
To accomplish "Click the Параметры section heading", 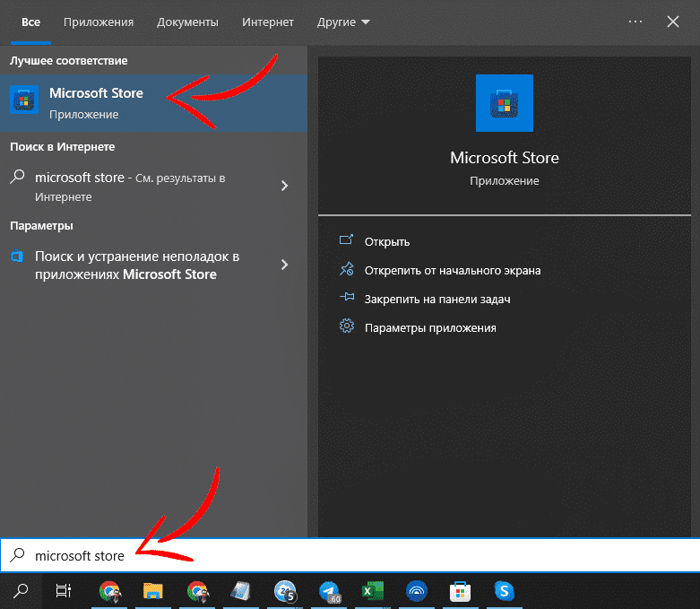I will [x=41, y=226].
